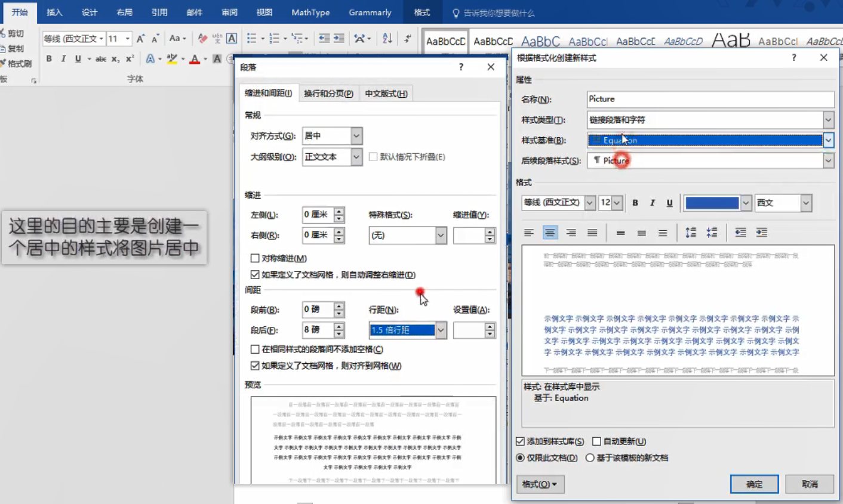Open 大纲级别 dropdown
843x504 pixels.
pos(356,157)
